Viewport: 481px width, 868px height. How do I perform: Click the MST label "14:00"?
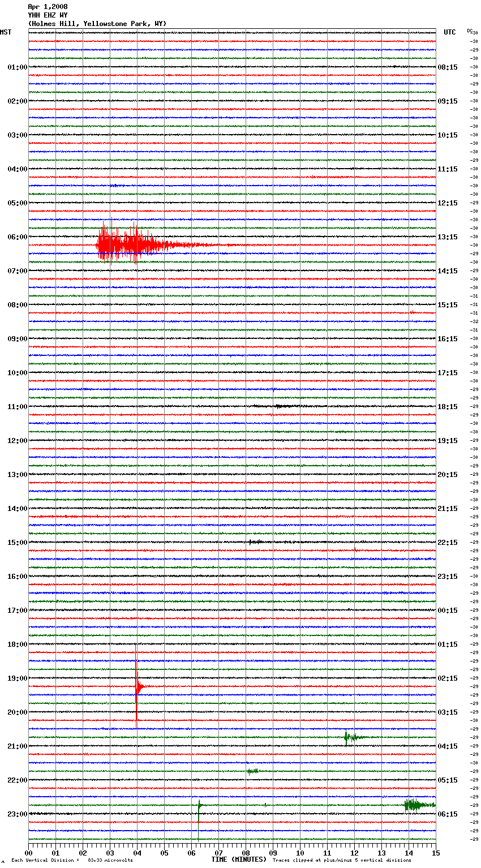(18, 509)
